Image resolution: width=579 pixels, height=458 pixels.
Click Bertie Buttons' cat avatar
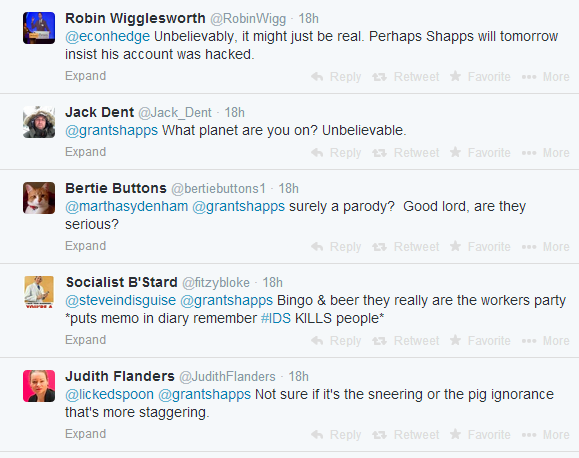coord(39,198)
